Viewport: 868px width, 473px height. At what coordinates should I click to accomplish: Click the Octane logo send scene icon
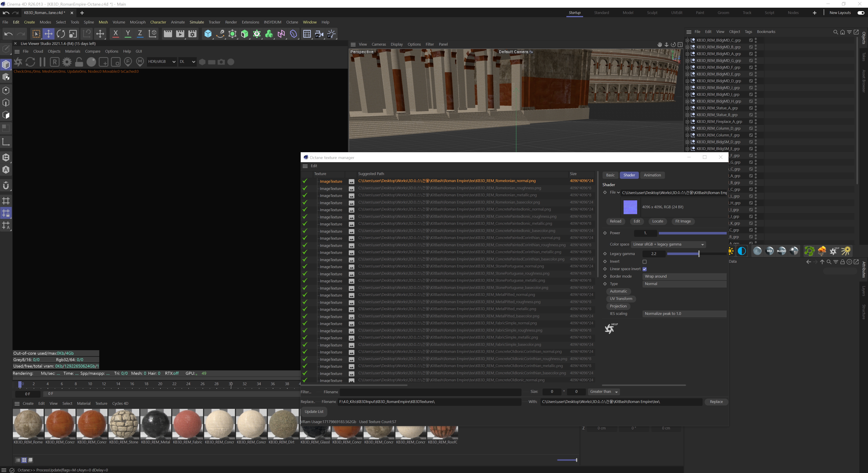coord(18,62)
